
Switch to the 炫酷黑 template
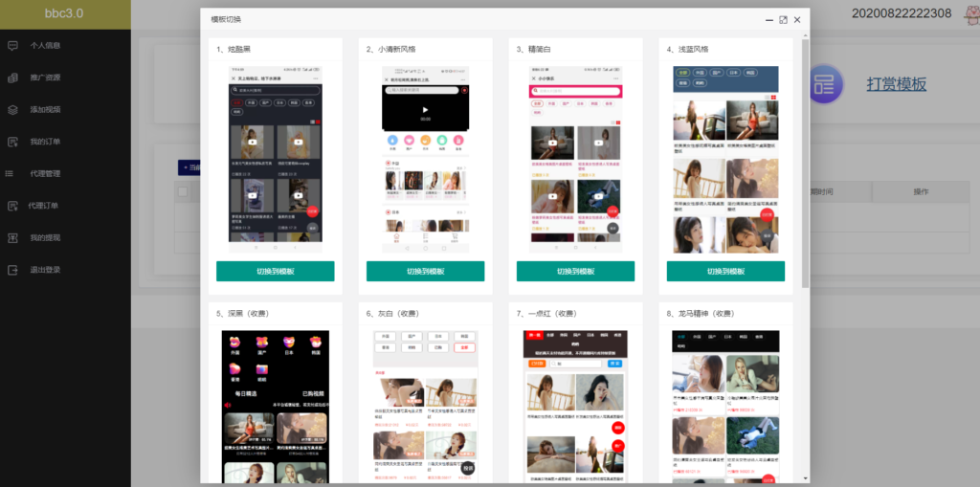click(x=276, y=271)
